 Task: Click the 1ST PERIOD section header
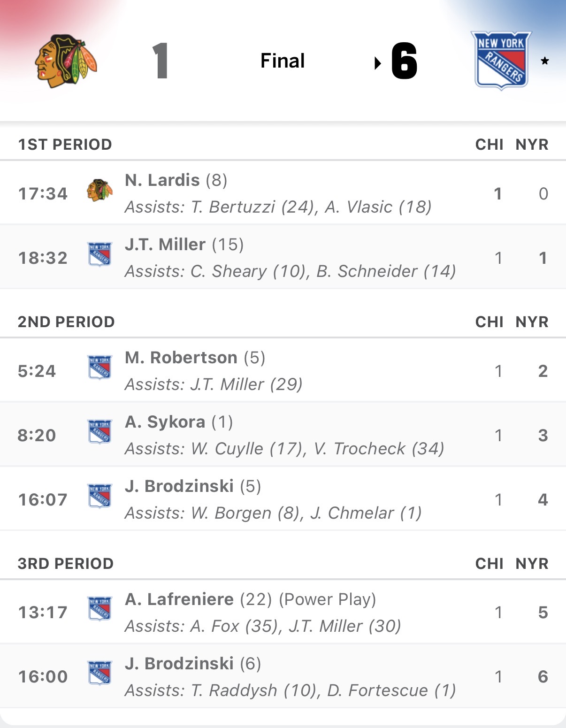click(65, 145)
